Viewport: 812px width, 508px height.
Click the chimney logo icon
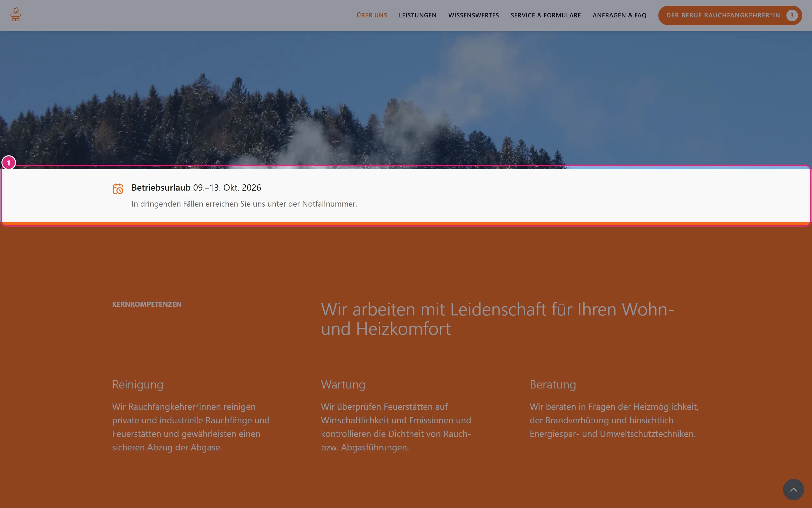click(x=15, y=15)
